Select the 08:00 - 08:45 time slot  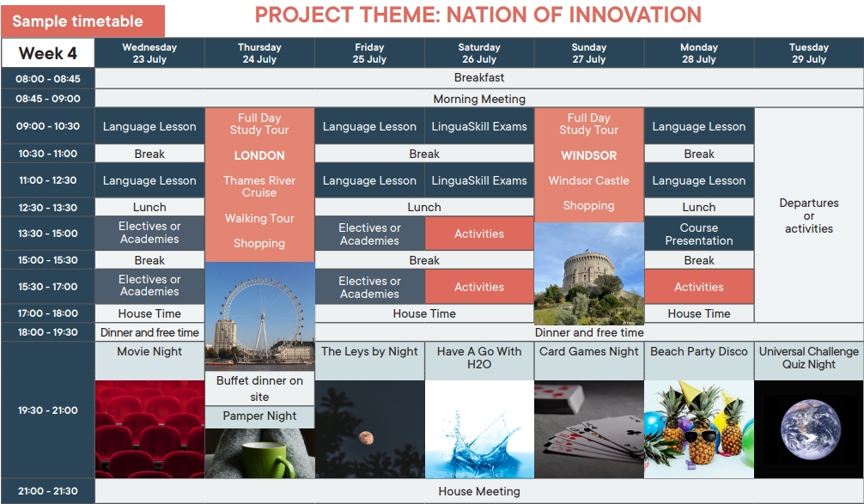click(48, 78)
